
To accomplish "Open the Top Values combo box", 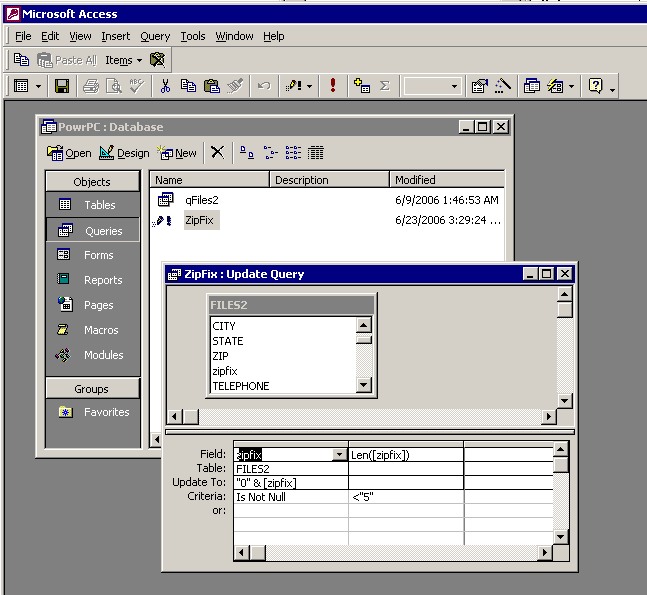I will pos(432,86).
